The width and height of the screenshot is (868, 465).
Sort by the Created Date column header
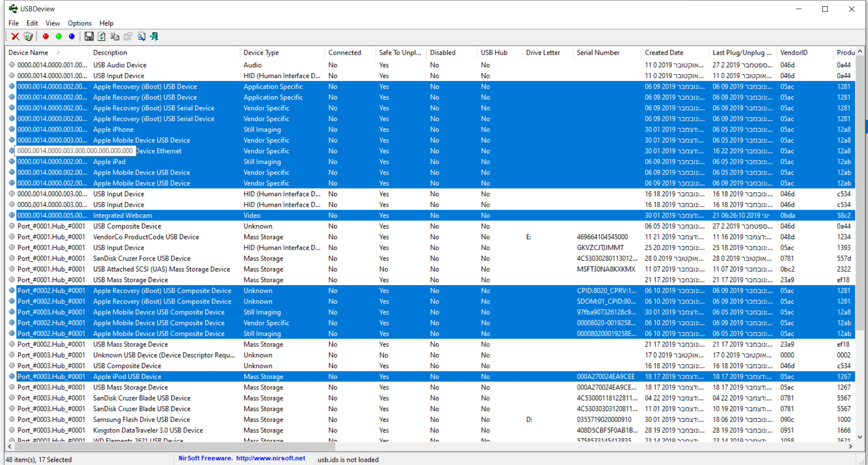coord(675,52)
